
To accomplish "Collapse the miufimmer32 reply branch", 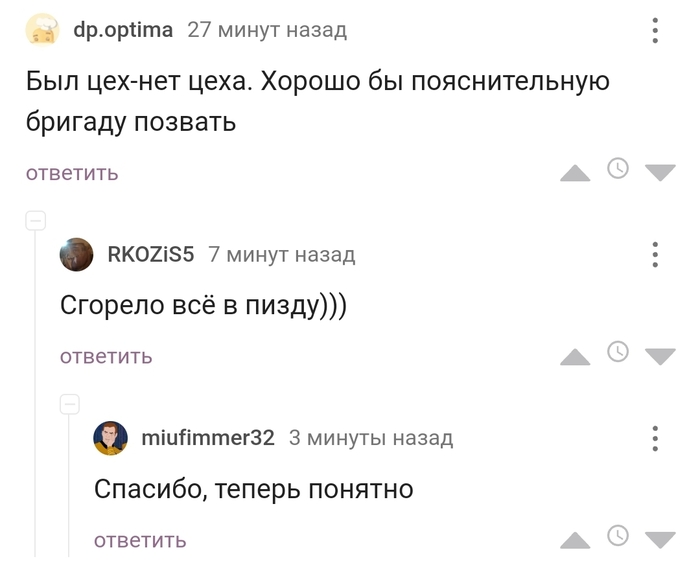I will coord(70,404).
